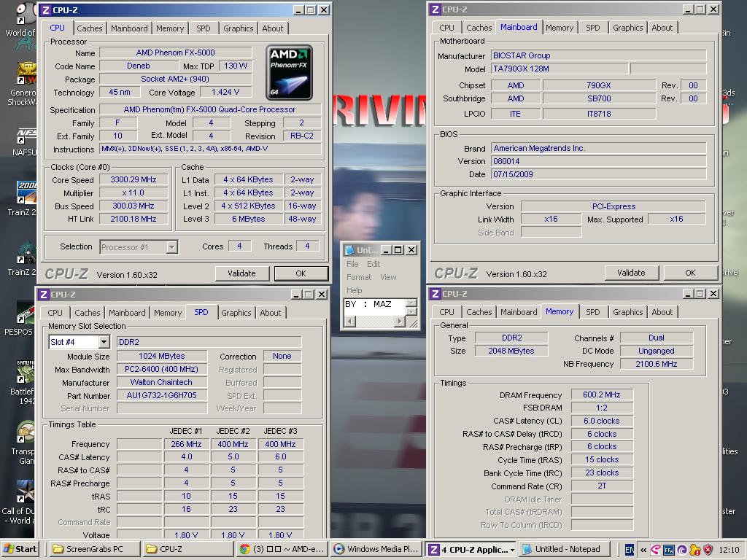Click the DRAM Frequency value 600.2 MHz

pos(602,394)
